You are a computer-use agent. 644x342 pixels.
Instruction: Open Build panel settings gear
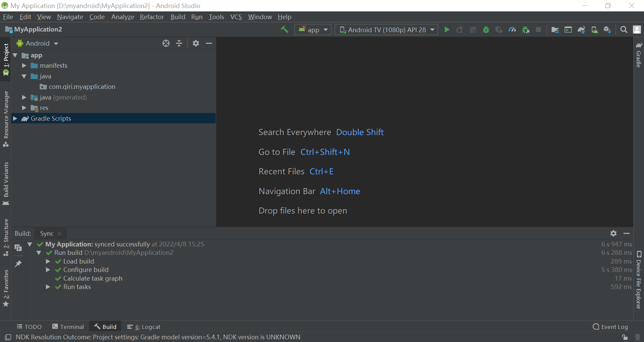613,233
